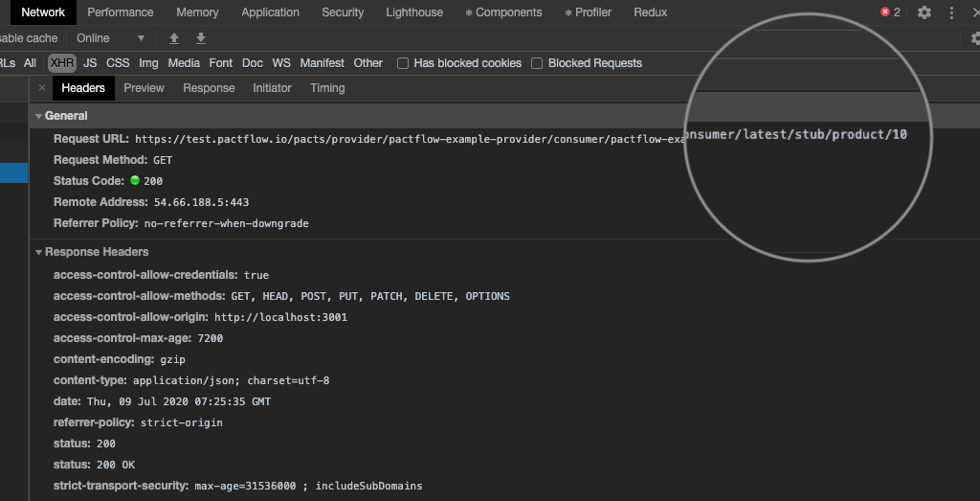
Task: Filter requests by Media
Action: point(184,63)
